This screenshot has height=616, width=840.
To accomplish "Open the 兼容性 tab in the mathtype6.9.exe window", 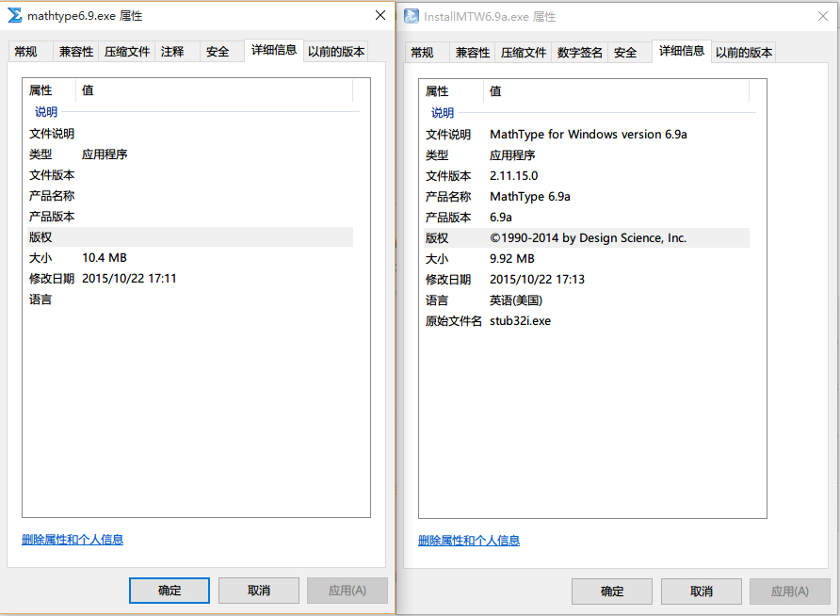I will tap(75, 52).
